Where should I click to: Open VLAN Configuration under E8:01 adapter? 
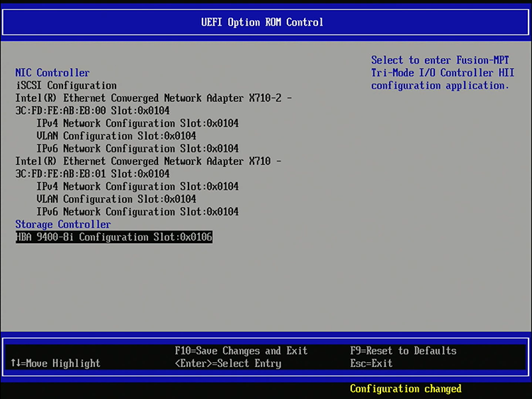pyautogui.click(x=116, y=199)
